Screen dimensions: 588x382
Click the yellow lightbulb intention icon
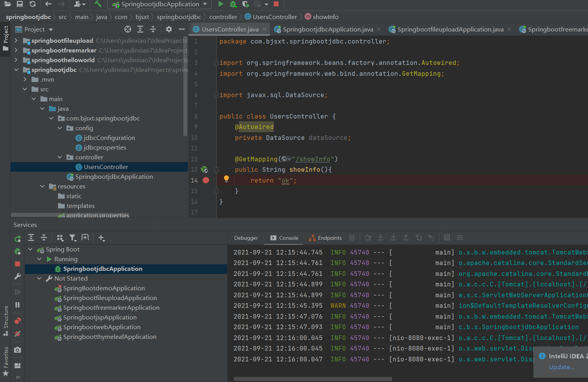pyautogui.click(x=226, y=179)
